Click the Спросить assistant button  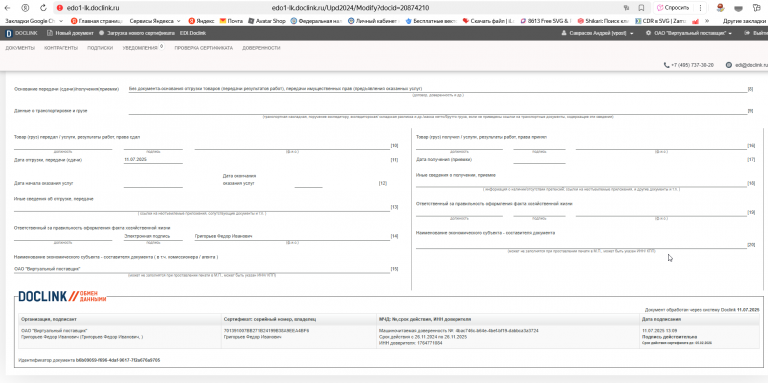(x=673, y=8)
